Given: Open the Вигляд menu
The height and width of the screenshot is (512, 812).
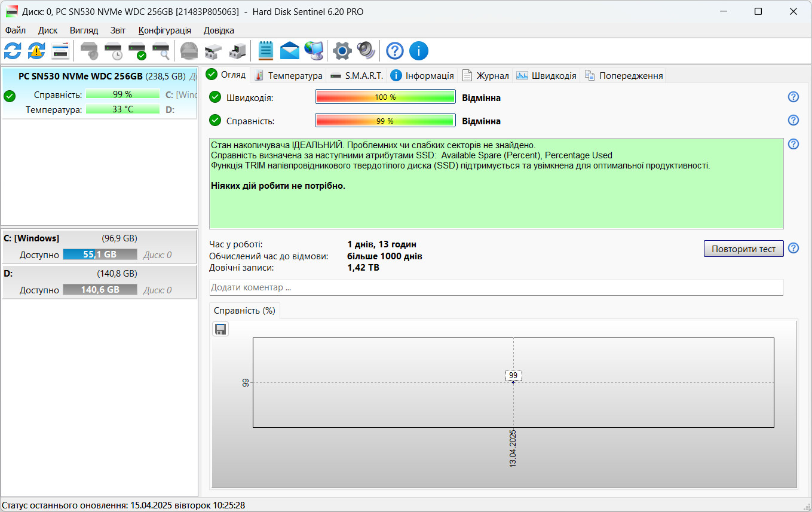Looking at the screenshot, I should 84,30.
